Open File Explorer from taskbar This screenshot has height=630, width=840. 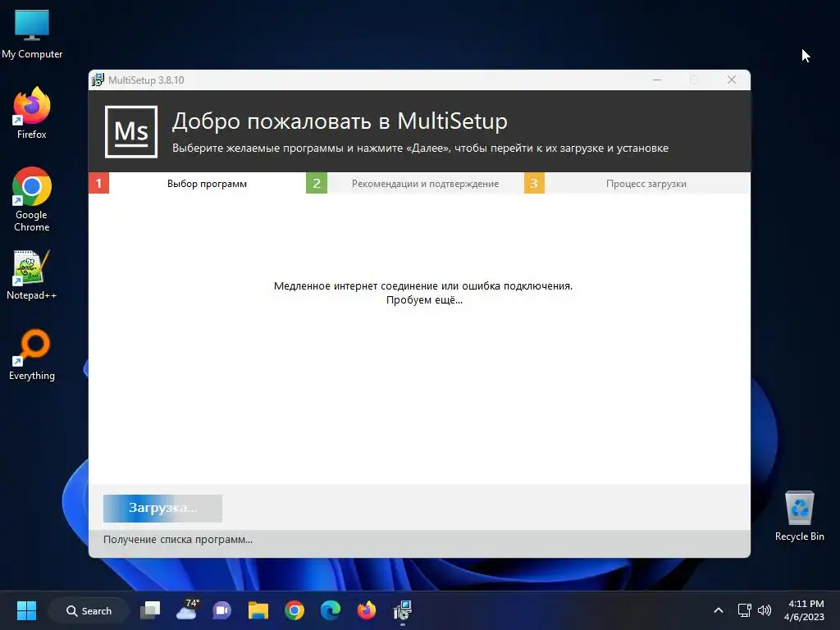(258, 610)
